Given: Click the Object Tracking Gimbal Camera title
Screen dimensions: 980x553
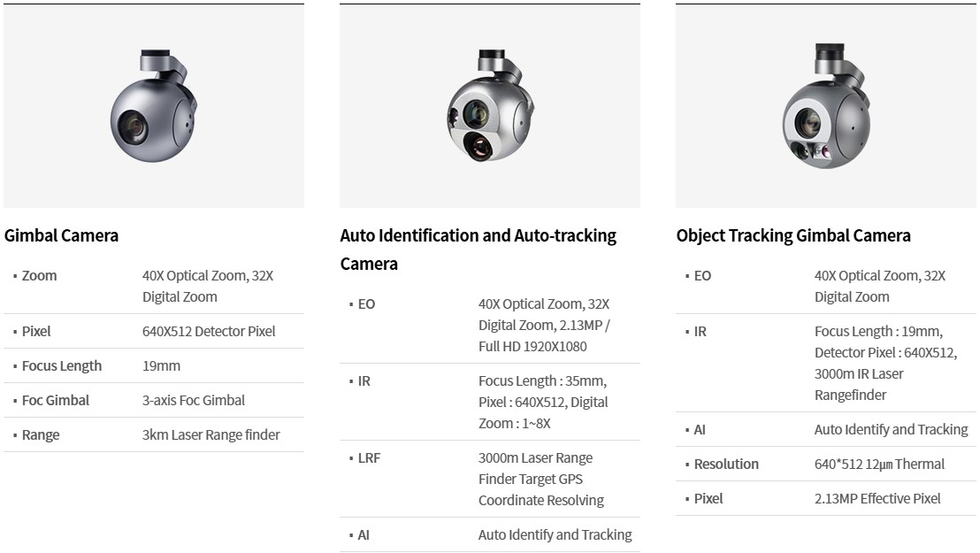Looking at the screenshot, I should (x=793, y=236).
